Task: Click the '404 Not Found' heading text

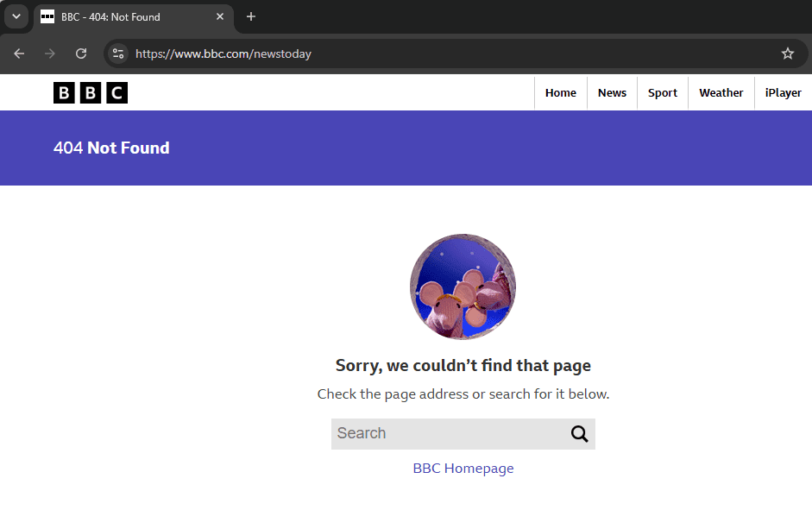Action: (x=111, y=148)
